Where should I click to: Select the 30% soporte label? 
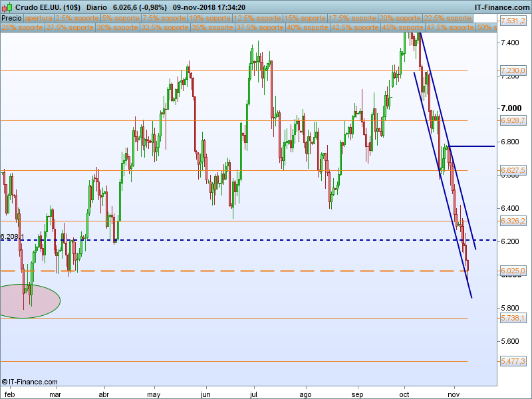[x=118, y=27]
